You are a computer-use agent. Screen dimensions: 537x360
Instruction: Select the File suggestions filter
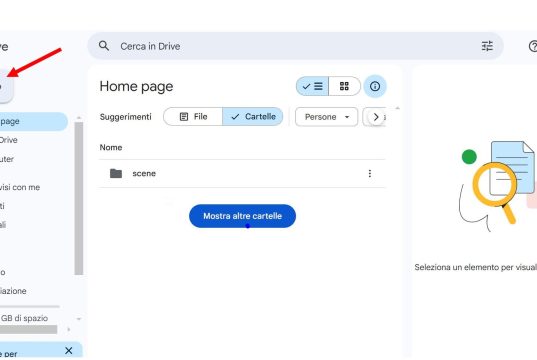193,117
